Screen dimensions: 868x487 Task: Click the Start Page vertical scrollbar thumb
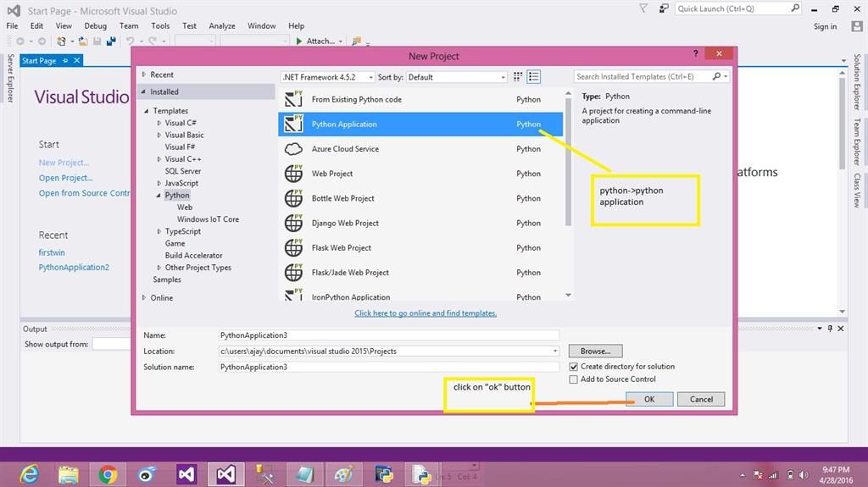pyautogui.click(x=842, y=123)
